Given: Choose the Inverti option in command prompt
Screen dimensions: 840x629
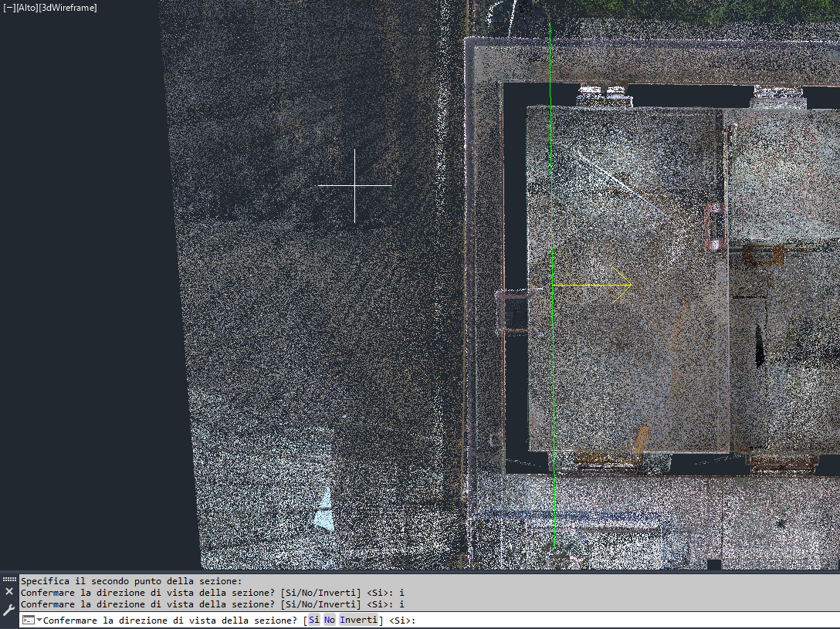Looking at the screenshot, I should (358, 620).
